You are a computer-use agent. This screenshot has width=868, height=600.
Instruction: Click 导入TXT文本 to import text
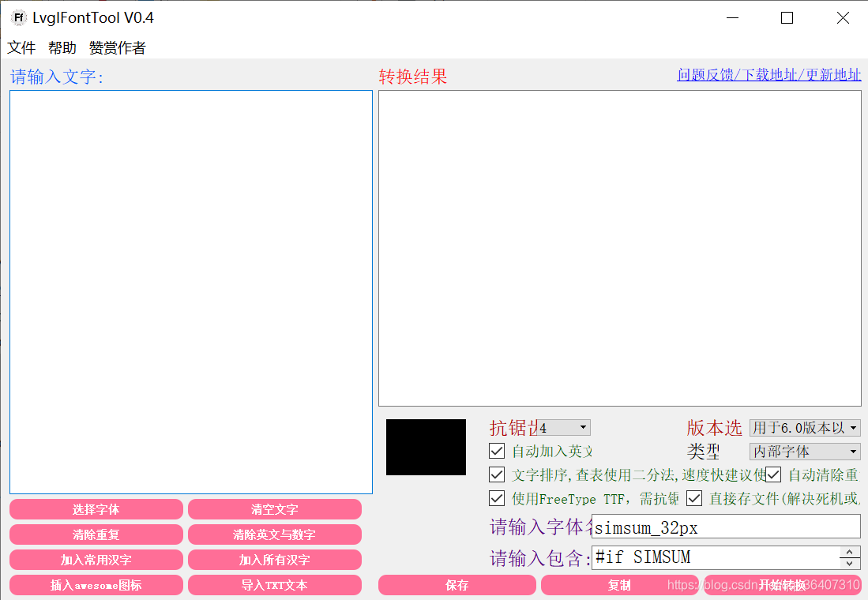coord(274,585)
